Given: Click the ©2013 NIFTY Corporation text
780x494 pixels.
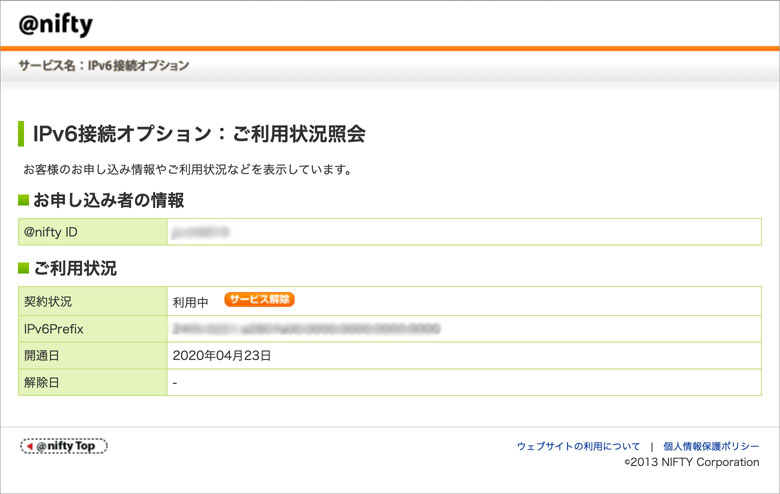Looking at the screenshot, I should tap(692, 462).
